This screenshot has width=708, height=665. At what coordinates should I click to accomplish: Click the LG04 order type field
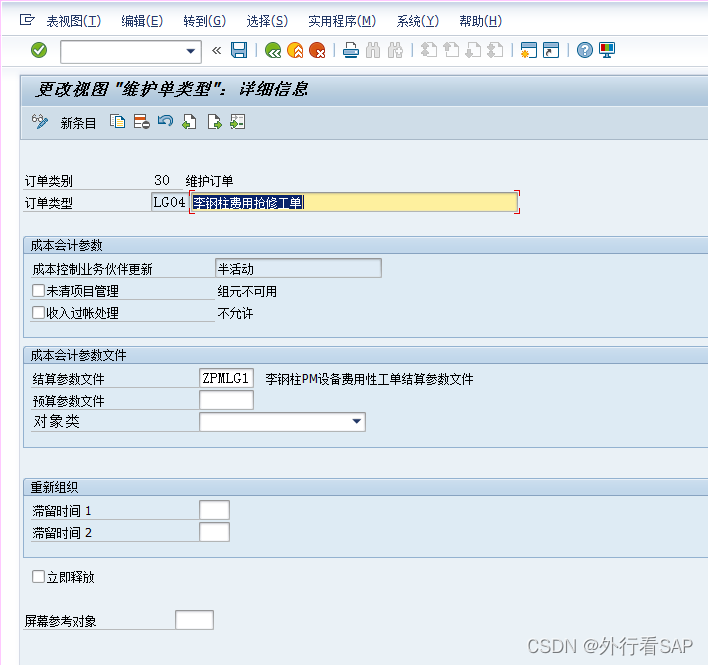click(169, 202)
